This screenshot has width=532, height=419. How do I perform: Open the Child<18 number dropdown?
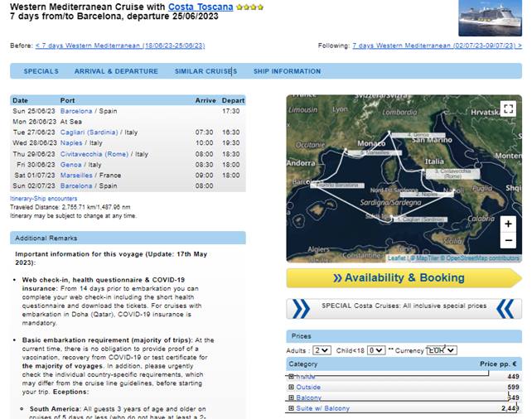tap(376, 350)
